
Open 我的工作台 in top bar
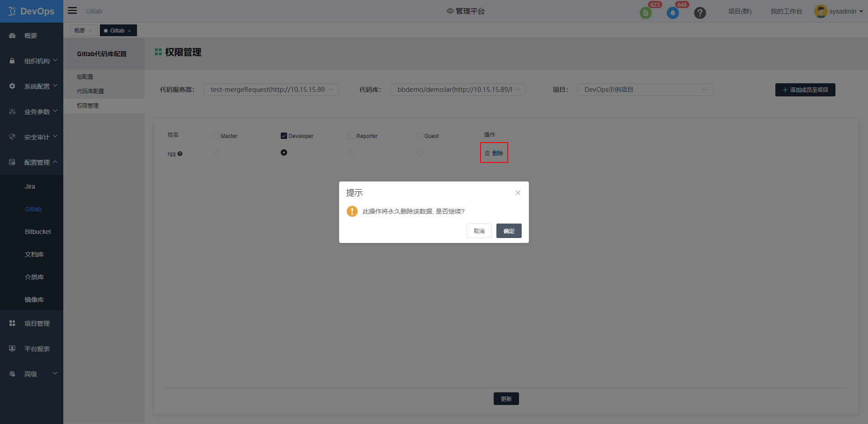[x=786, y=11]
